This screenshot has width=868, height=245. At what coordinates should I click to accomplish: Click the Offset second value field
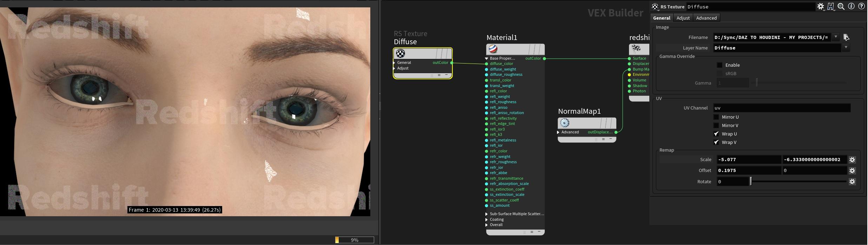(814, 171)
